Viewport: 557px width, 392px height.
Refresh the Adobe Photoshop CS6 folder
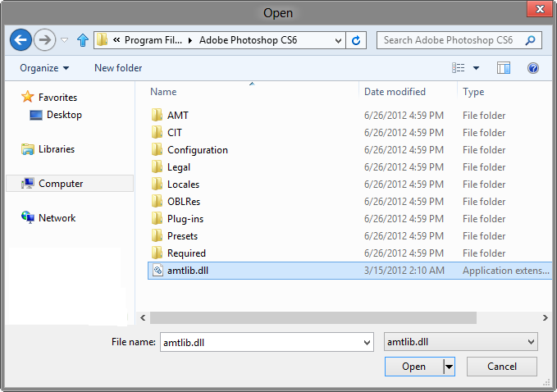click(x=356, y=40)
